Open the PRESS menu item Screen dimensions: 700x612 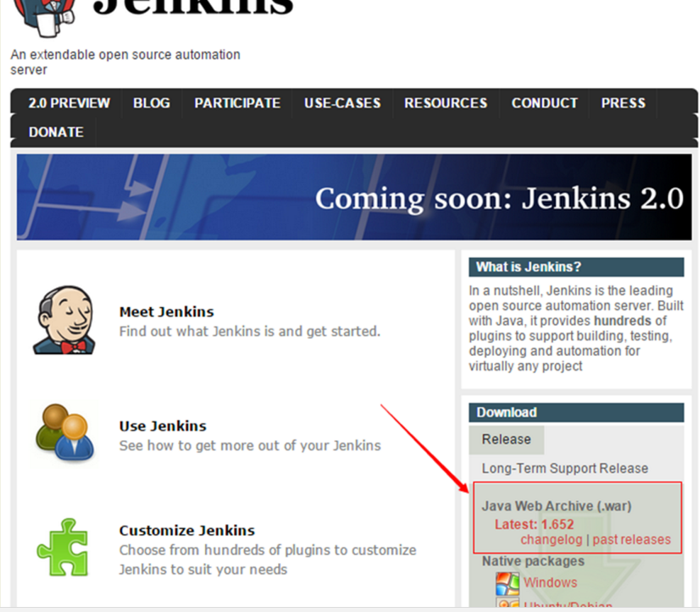(x=623, y=103)
